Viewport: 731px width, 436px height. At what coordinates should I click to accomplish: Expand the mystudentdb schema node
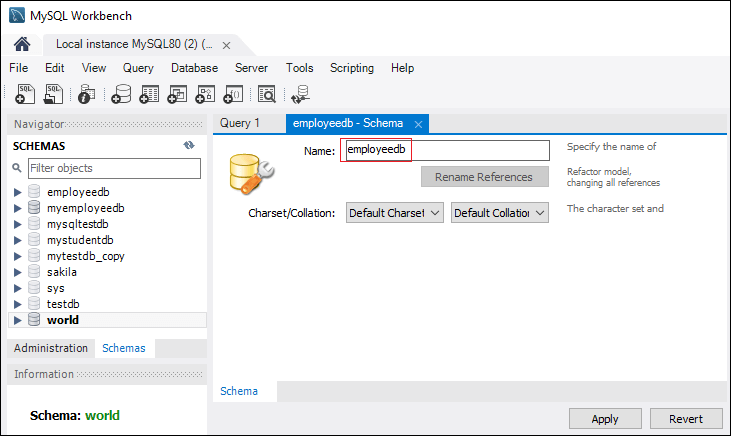pyautogui.click(x=18, y=240)
